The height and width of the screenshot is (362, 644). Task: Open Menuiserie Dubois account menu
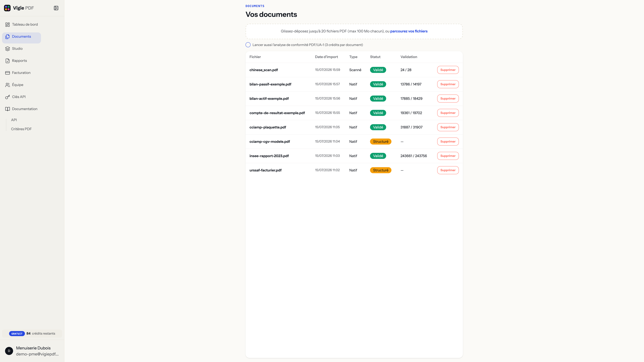[x=32, y=351]
